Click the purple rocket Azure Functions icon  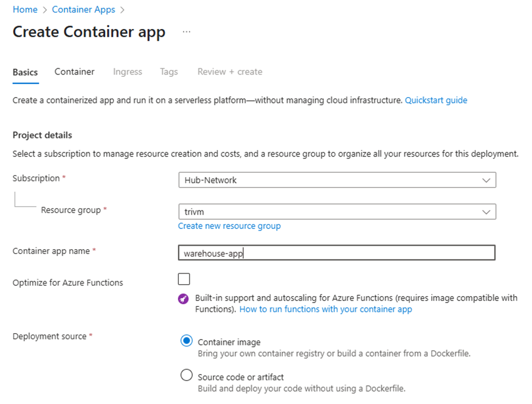pos(183,299)
